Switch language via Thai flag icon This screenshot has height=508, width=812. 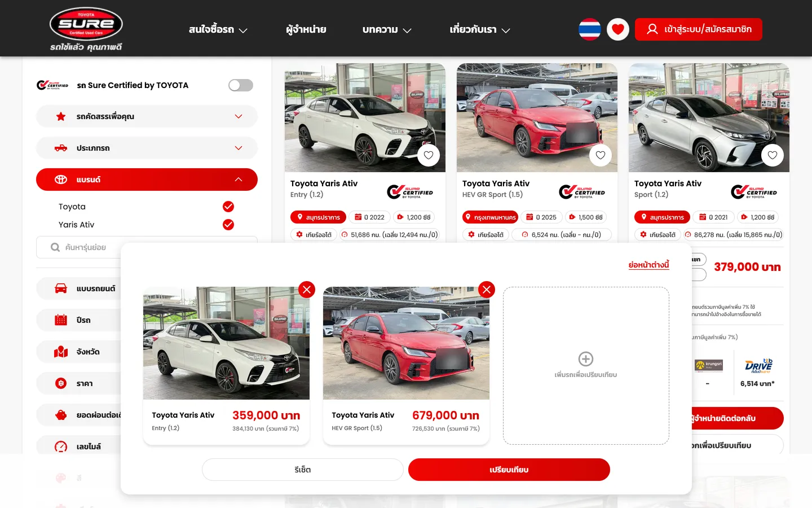tap(590, 29)
